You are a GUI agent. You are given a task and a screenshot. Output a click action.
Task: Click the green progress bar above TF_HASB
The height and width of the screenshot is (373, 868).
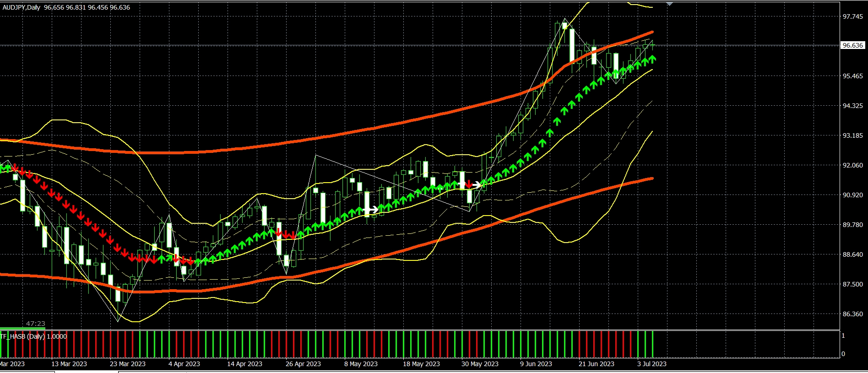coord(22,329)
